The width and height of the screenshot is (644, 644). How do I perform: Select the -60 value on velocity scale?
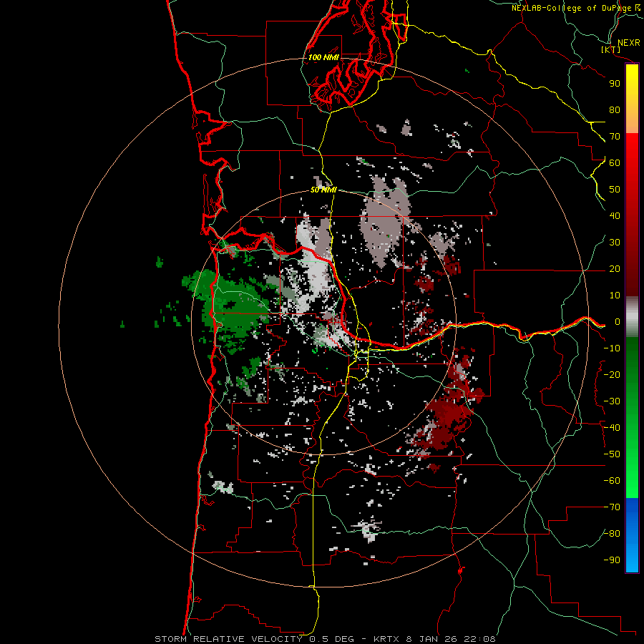(x=612, y=481)
